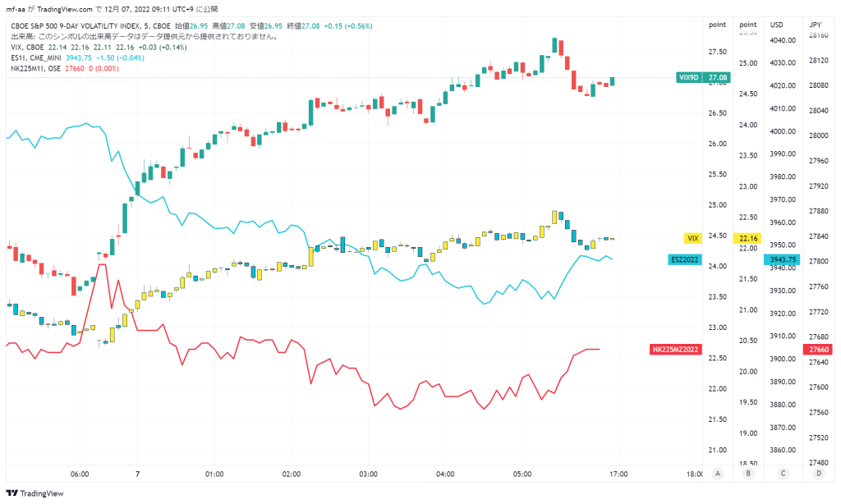Click the JPY scale header
This screenshot has width=841, height=504.
tap(816, 25)
